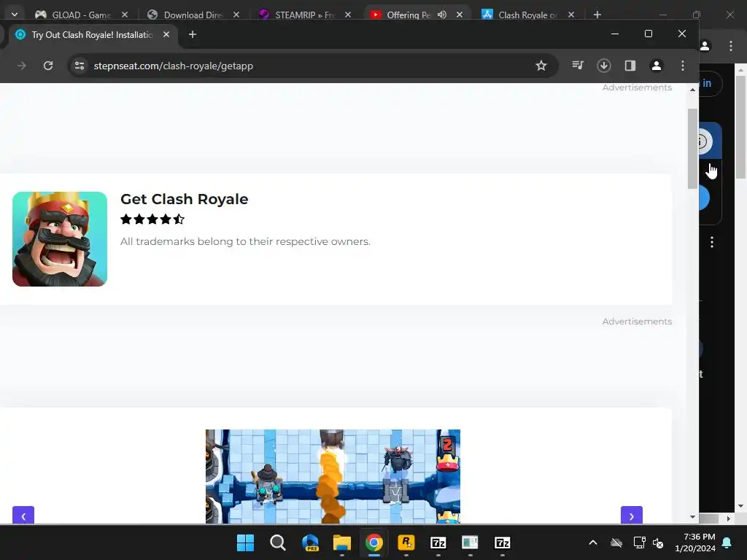
Task: Switch to GLOAD tab in back window
Action: (81, 15)
